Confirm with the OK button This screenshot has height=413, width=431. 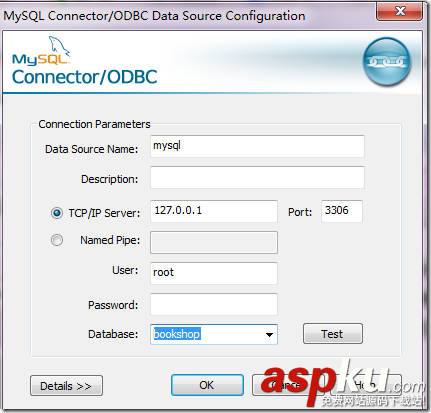tap(207, 385)
